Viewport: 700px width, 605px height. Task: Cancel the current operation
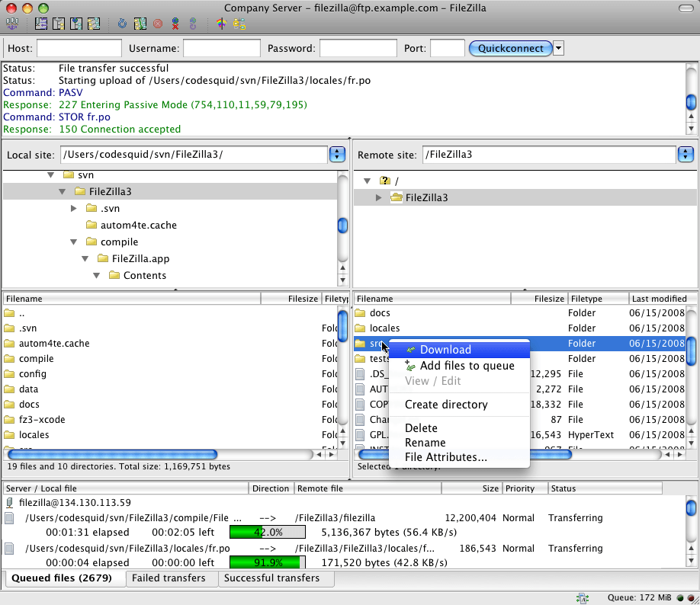(158, 24)
